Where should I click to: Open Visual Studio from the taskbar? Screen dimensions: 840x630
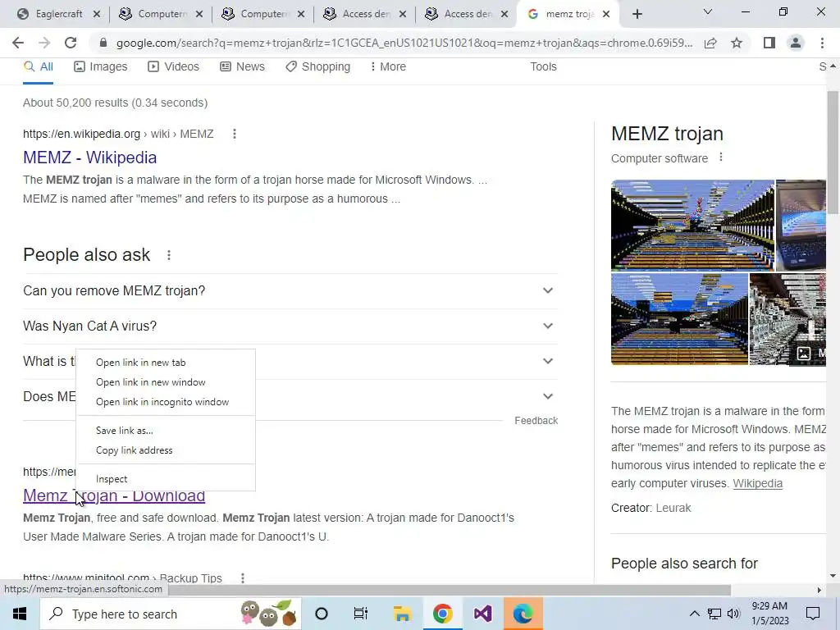tap(482, 614)
